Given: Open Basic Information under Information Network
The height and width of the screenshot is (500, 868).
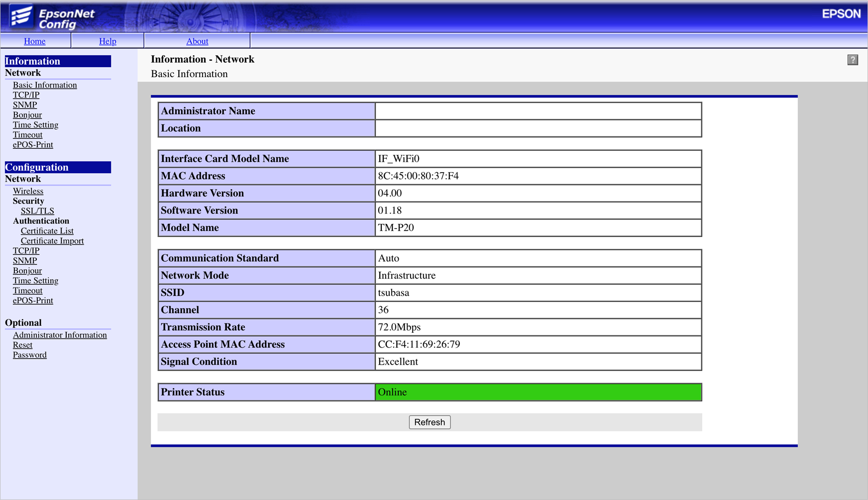Looking at the screenshot, I should (45, 85).
